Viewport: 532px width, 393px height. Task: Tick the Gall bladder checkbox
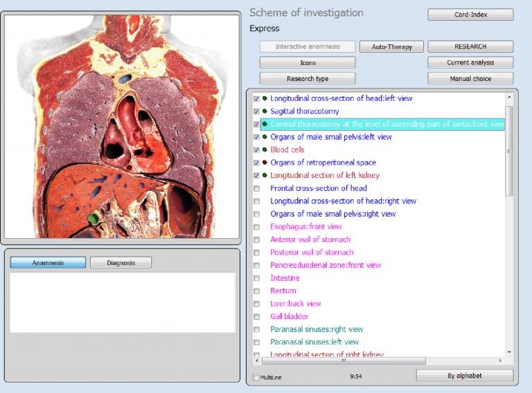[256, 317]
